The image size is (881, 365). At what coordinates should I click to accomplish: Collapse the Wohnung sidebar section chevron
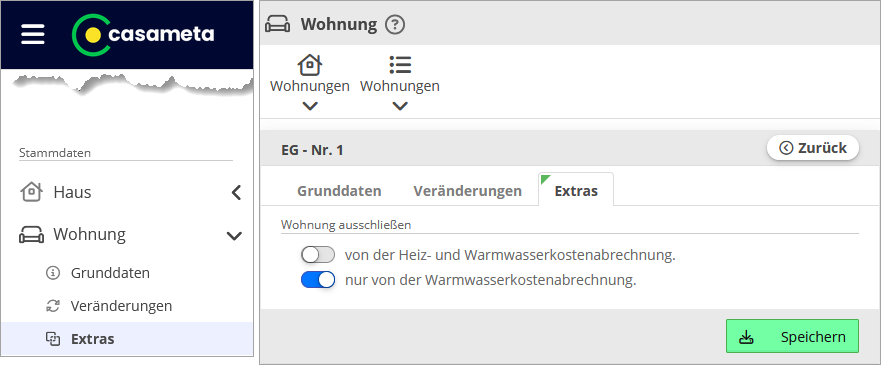tap(234, 236)
